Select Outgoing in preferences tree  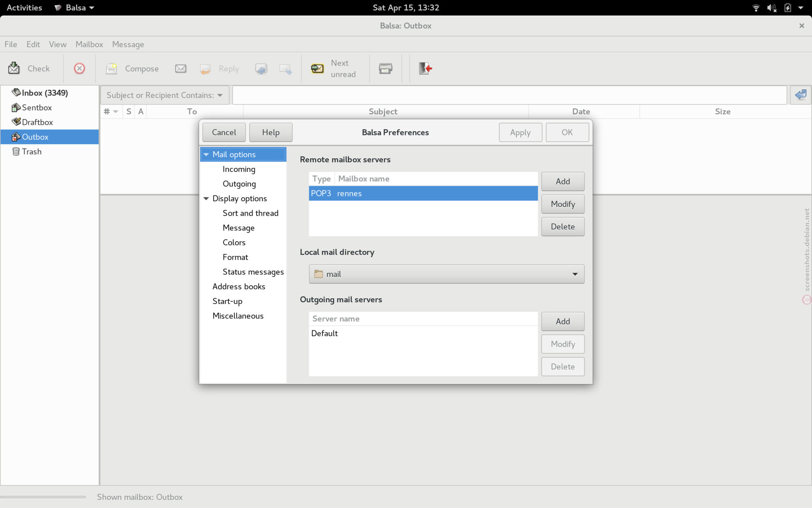click(x=239, y=184)
